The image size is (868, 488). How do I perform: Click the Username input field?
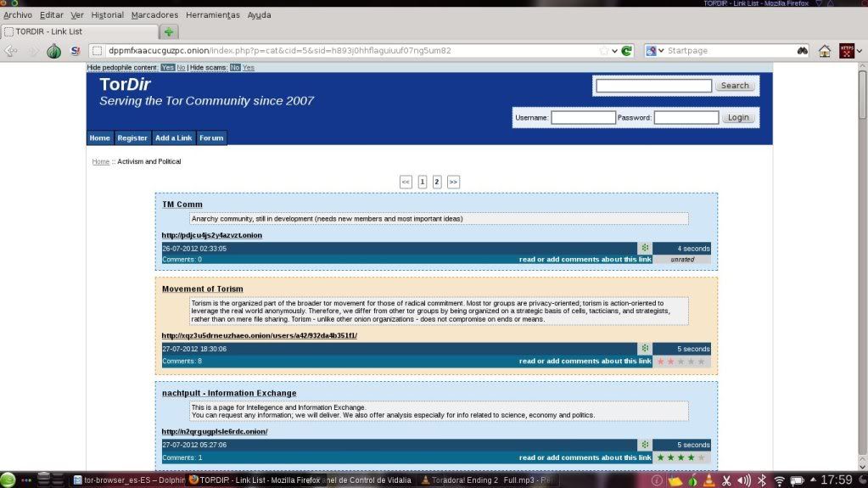pos(583,117)
